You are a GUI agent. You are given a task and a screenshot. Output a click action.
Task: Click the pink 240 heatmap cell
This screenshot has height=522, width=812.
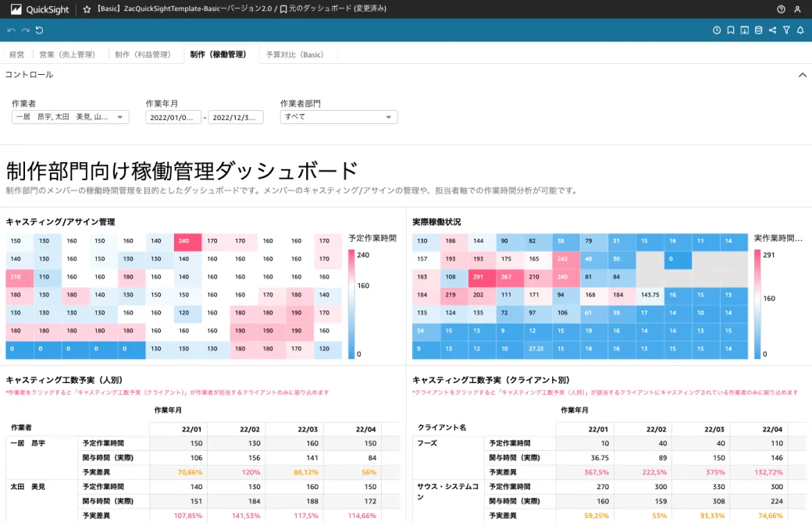pyautogui.click(x=187, y=241)
